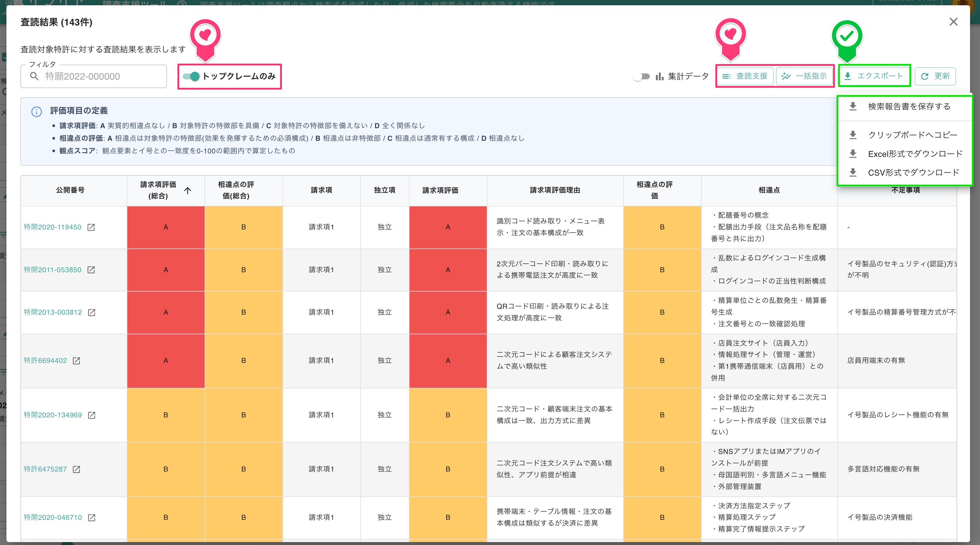980x545 pixels.
Task: Open external link icon for 特開2020-119450
Action: (91, 227)
